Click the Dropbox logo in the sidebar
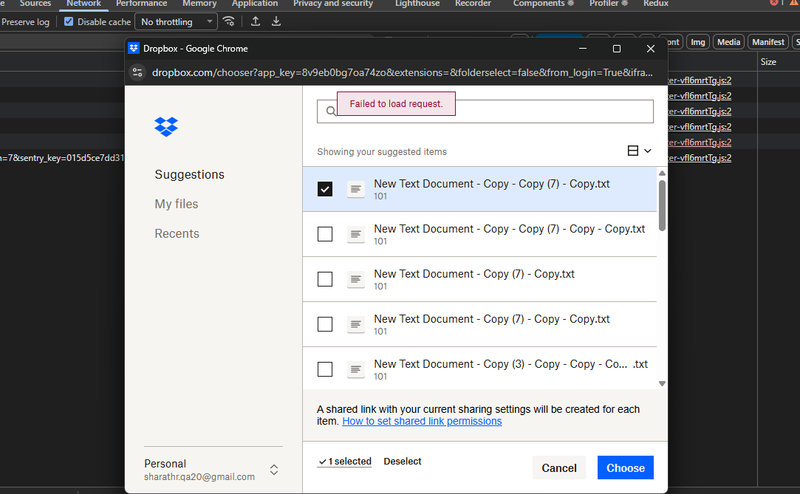The height and width of the screenshot is (494, 800). coord(166,127)
